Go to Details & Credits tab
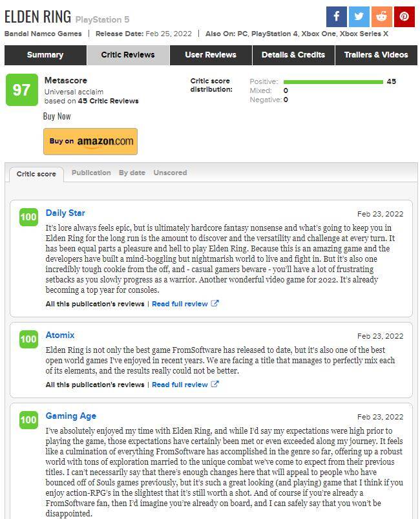Screen dimensions: 420x519 tap(293, 55)
